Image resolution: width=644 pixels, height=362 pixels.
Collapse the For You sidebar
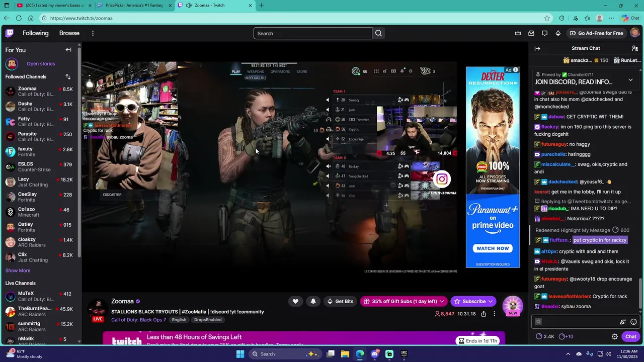coord(68,50)
